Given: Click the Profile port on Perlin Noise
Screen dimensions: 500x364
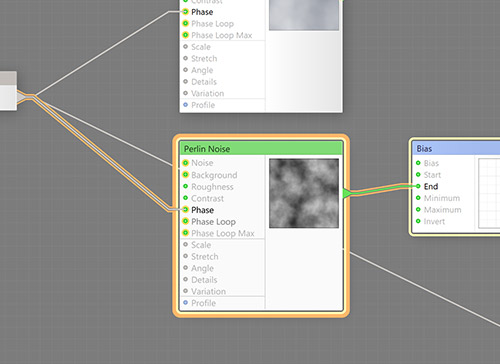Looking at the screenshot, I should pos(186,303).
